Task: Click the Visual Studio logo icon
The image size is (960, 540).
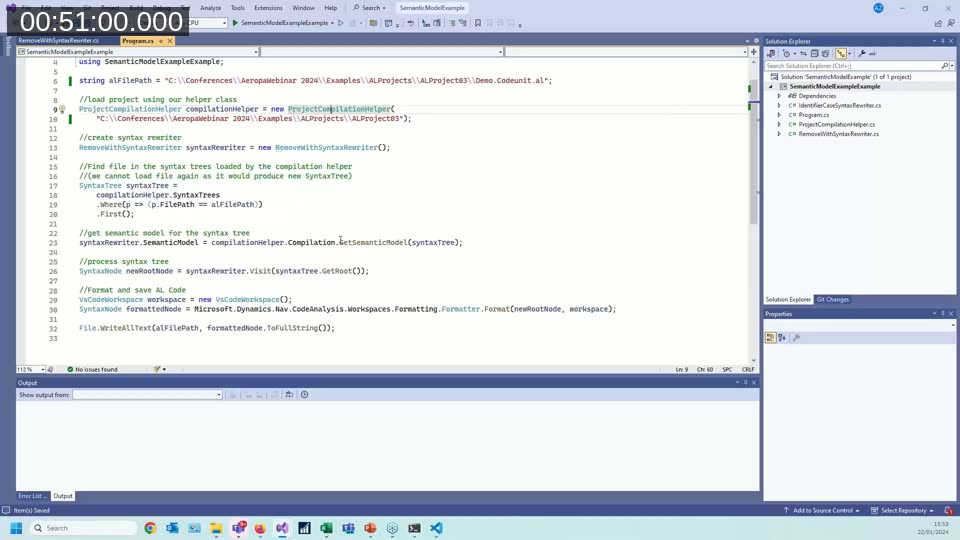Action: pos(11,8)
